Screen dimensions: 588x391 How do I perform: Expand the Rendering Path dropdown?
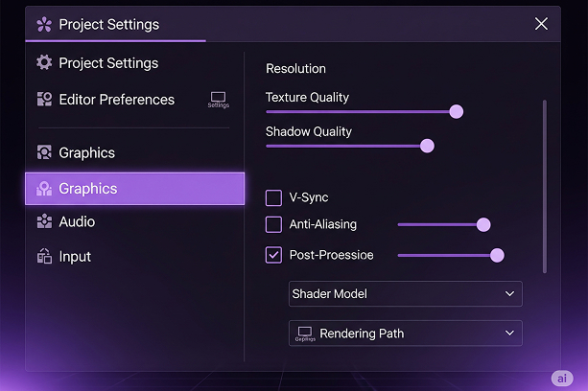(405, 333)
